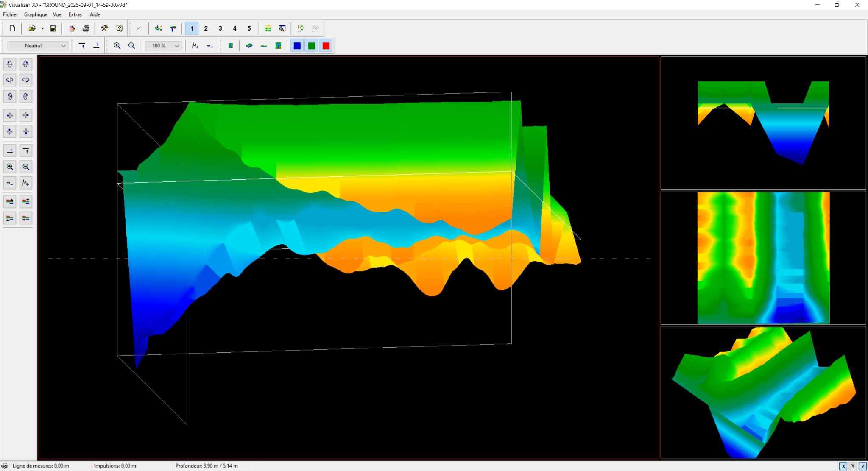Open the Graphique menu

pos(36,14)
